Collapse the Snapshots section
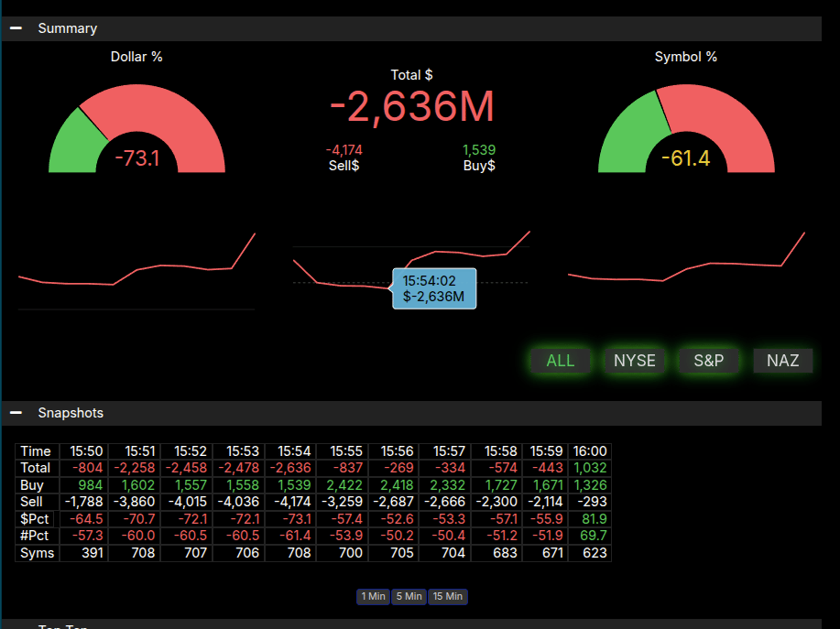The image size is (840, 629). coord(16,413)
